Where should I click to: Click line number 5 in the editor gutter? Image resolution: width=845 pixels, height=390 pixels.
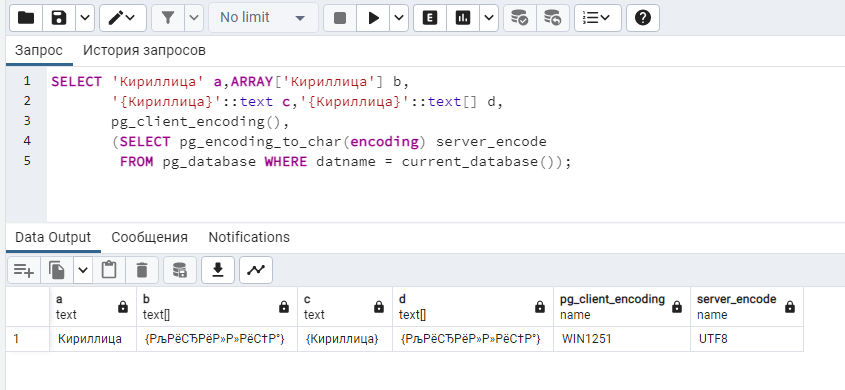coord(27,161)
